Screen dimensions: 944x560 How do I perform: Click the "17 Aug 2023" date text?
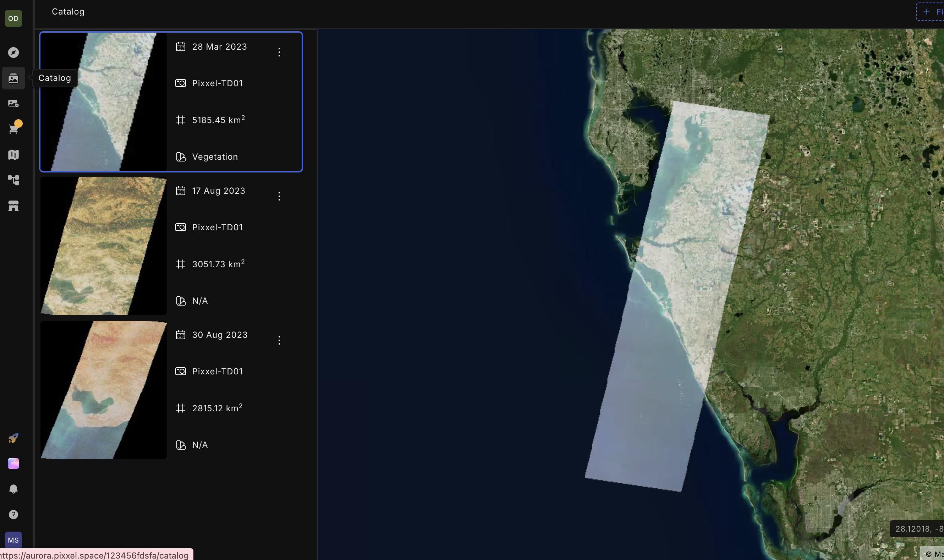point(219,191)
